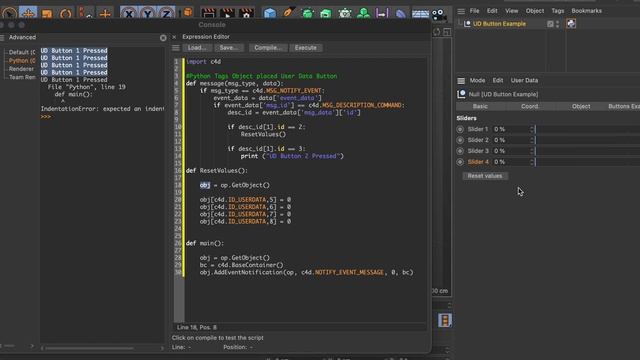The width and height of the screenshot is (640, 360).
Task: Select Default console category
Action: [x=22, y=52]
